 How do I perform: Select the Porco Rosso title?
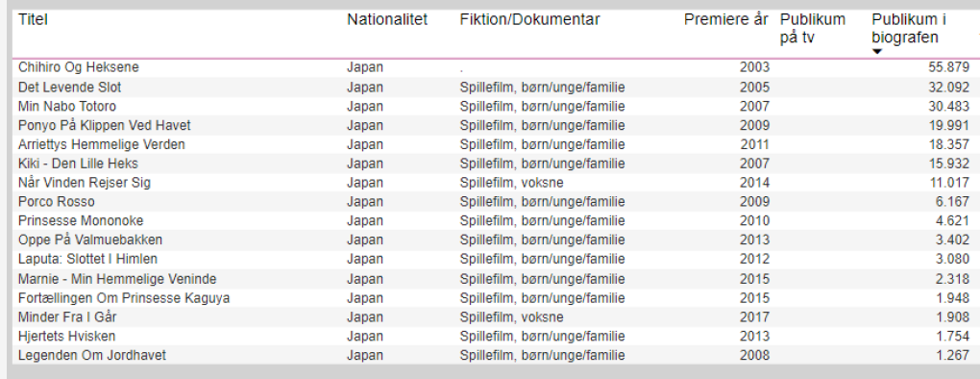(57, 202)
